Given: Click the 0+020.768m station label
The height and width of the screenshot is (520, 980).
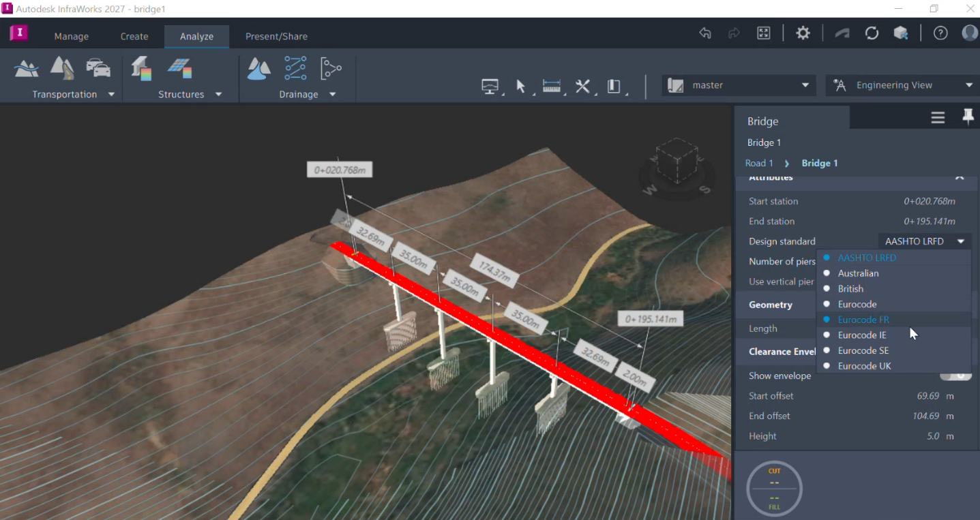Looking at the screenshot, I should [x=340, y=170].
